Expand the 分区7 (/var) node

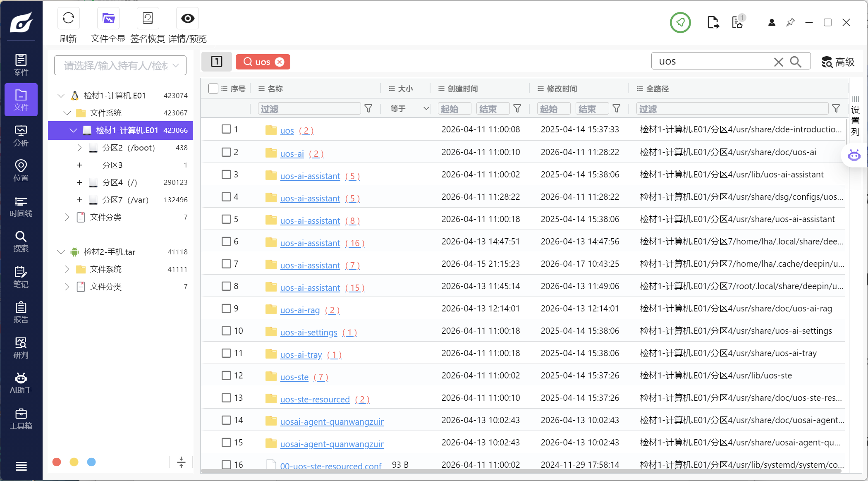coord(79,200)
